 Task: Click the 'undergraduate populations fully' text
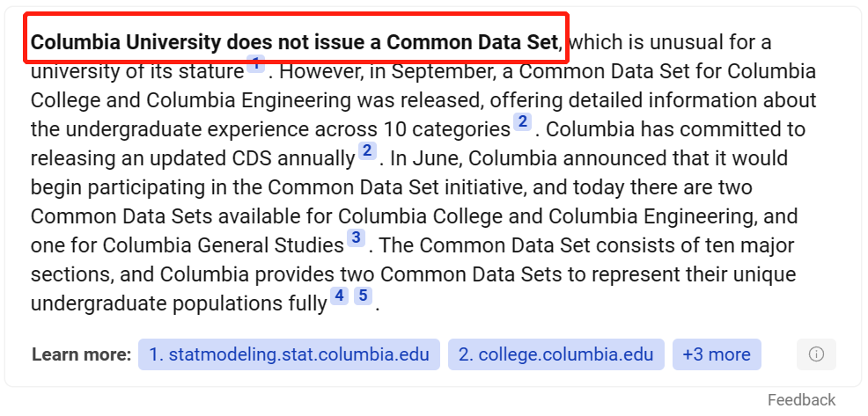coord(178,303)
